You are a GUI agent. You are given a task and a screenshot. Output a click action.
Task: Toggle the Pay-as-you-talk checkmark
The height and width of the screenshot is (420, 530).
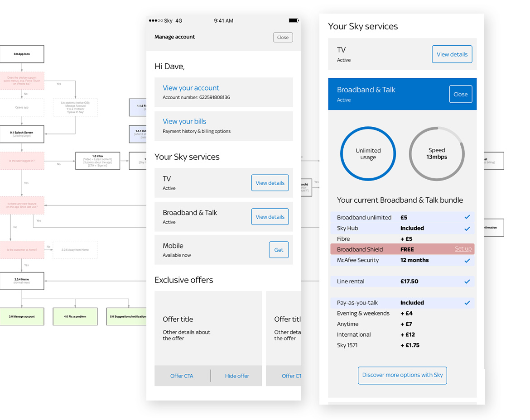[467, 303]
